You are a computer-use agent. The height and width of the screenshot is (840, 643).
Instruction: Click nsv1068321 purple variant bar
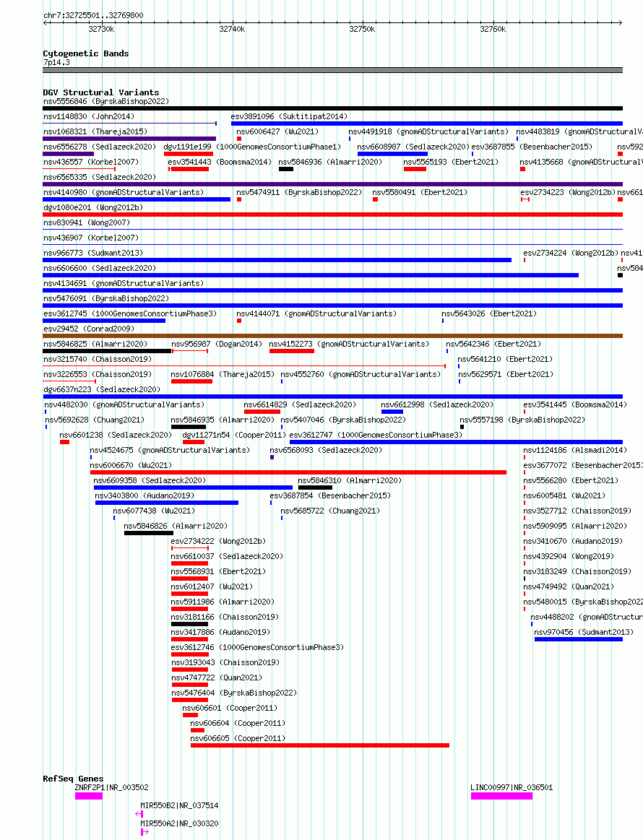coord(129,139)
